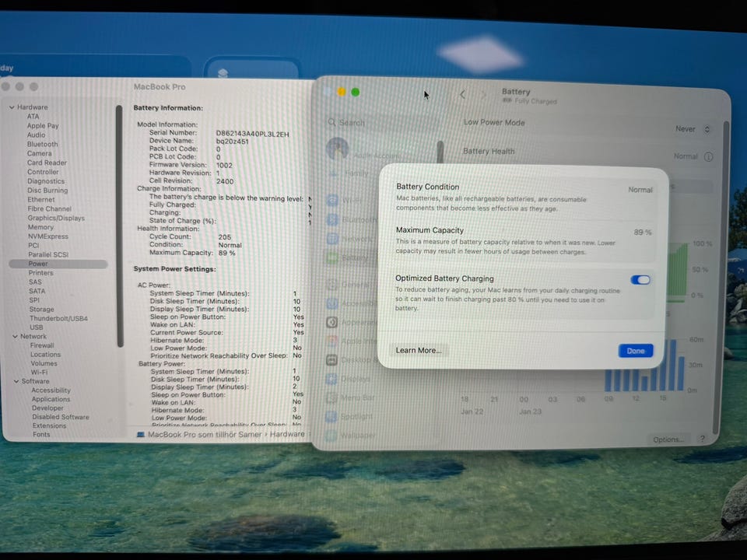Select Parallel SCSI in the sidebar
The height and width of the screenshot is (560, 747).
click(48, 254)
